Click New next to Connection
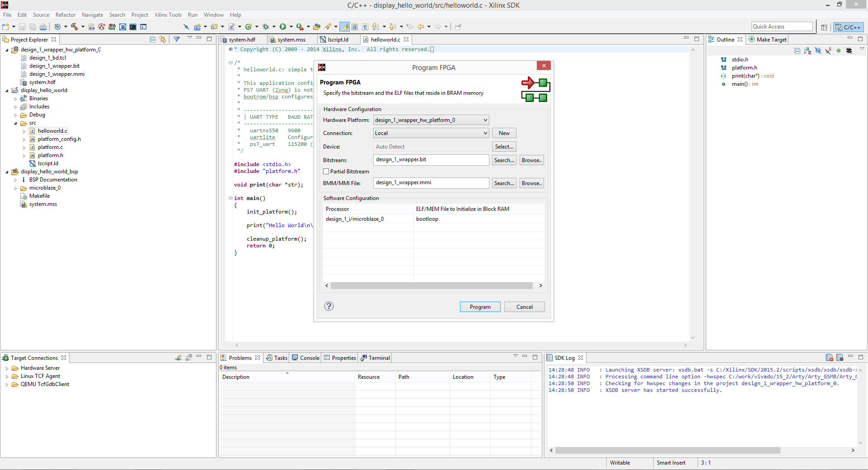Viewport: 868px width, 470px height. [504, 133]
